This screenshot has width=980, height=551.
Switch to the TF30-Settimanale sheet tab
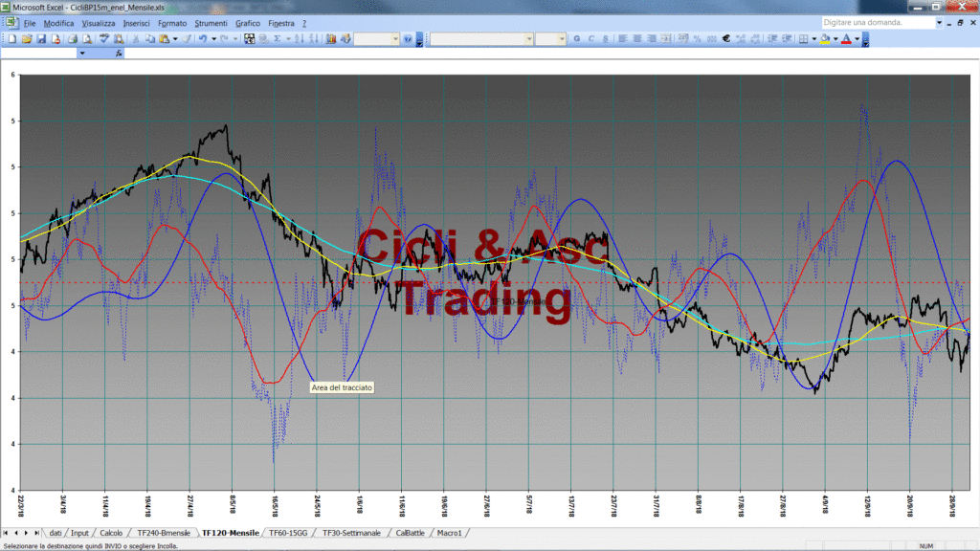(x=351, y=533)
